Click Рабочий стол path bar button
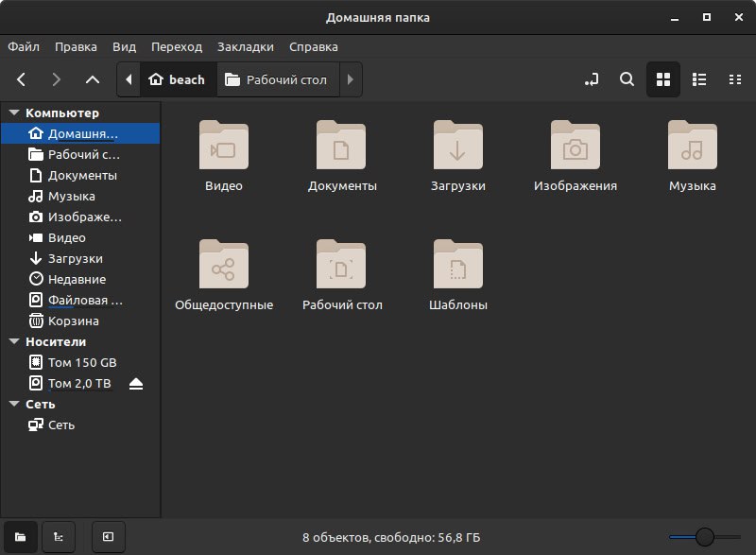 point(276,79)
